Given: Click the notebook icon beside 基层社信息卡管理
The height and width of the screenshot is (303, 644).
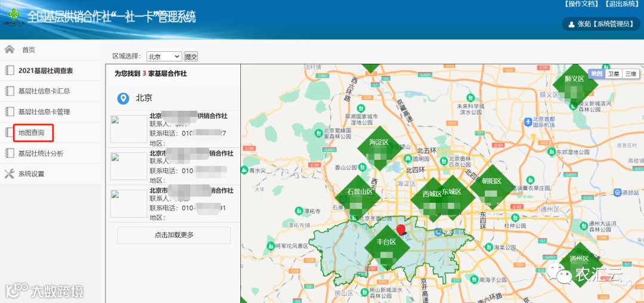Looking at the screenshot, I should click(x=10, y=112).
